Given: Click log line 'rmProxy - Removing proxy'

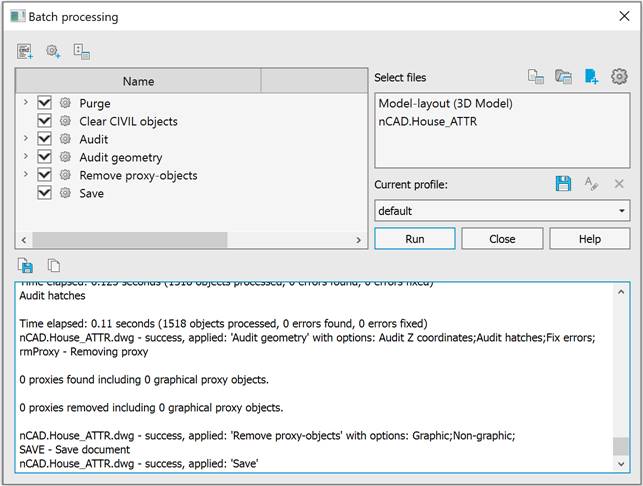Looking at the screenshot, I should coord(84,352).
